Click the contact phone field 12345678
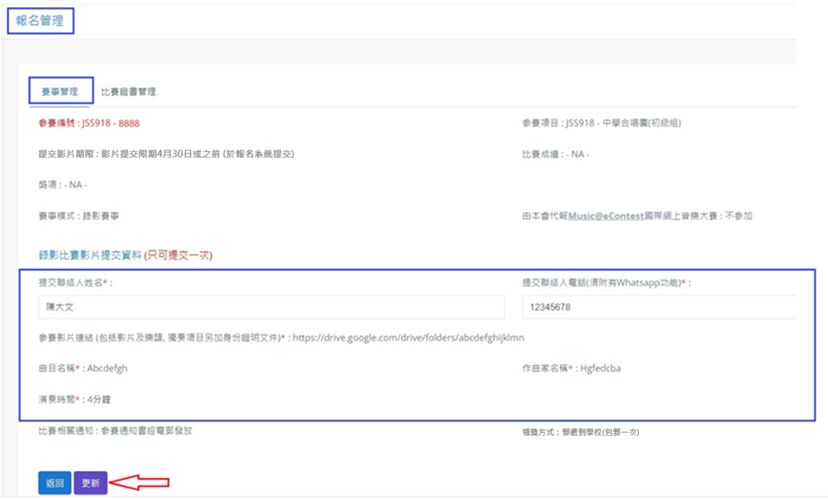The height and width of the screenshot is (499, 828). coord(659,307)
